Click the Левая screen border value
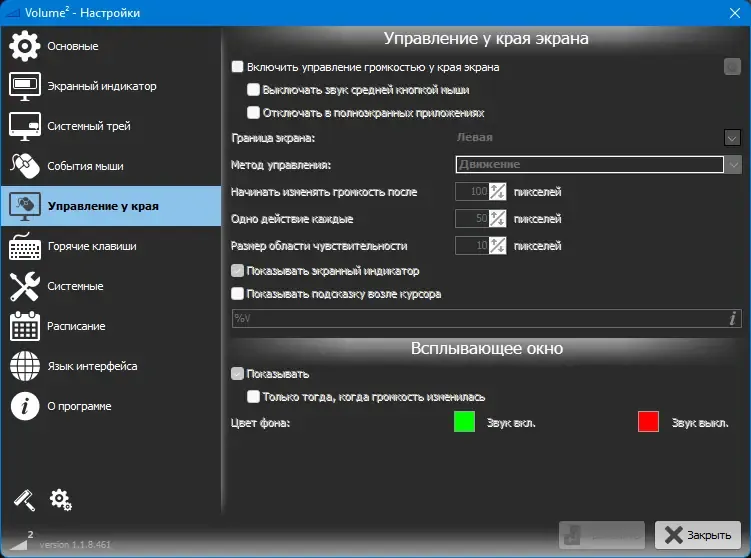The width and height of the screenshot is (751, 558). [475, 137]
